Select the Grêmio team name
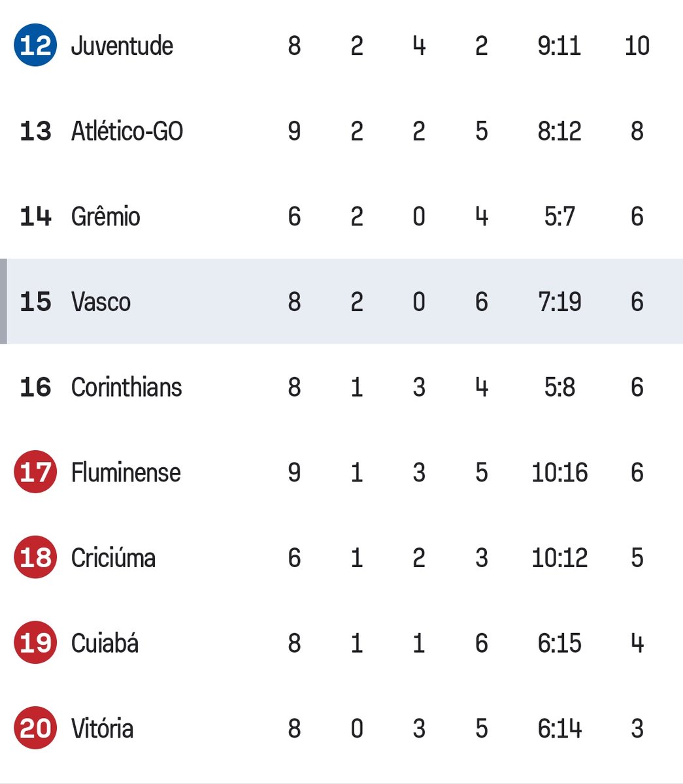The width and height of the screenshot is (683, 784). click(x=105, y=216)
